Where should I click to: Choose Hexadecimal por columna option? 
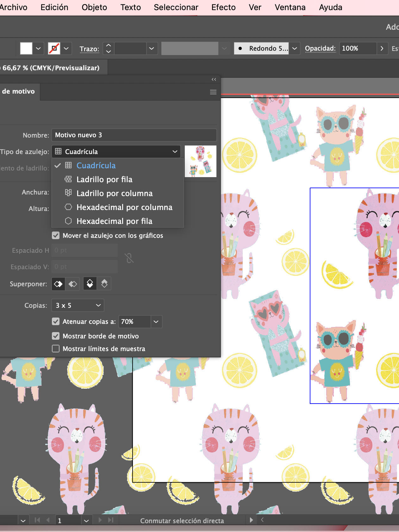tap(124, 207)
